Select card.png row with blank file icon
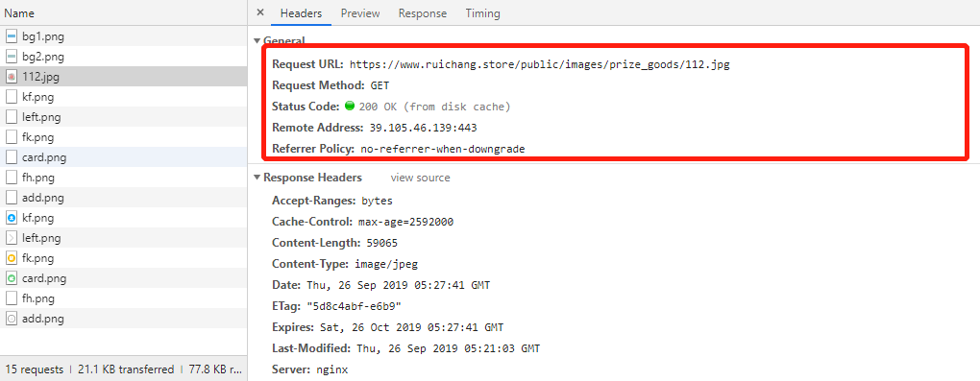This screenshot has width=980, height=381. (x=124, y=157)
